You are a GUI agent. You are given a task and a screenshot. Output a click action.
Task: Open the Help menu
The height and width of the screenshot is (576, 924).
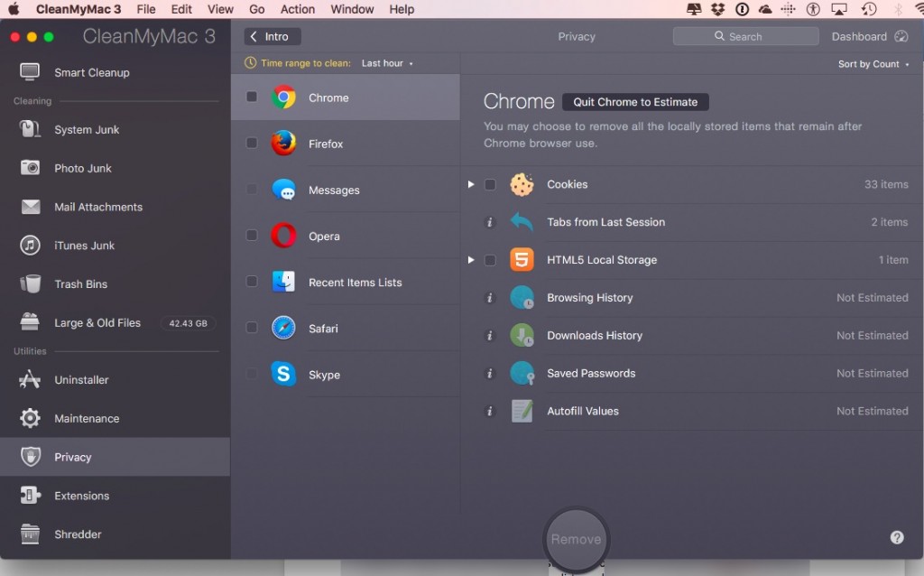[402, 9]
